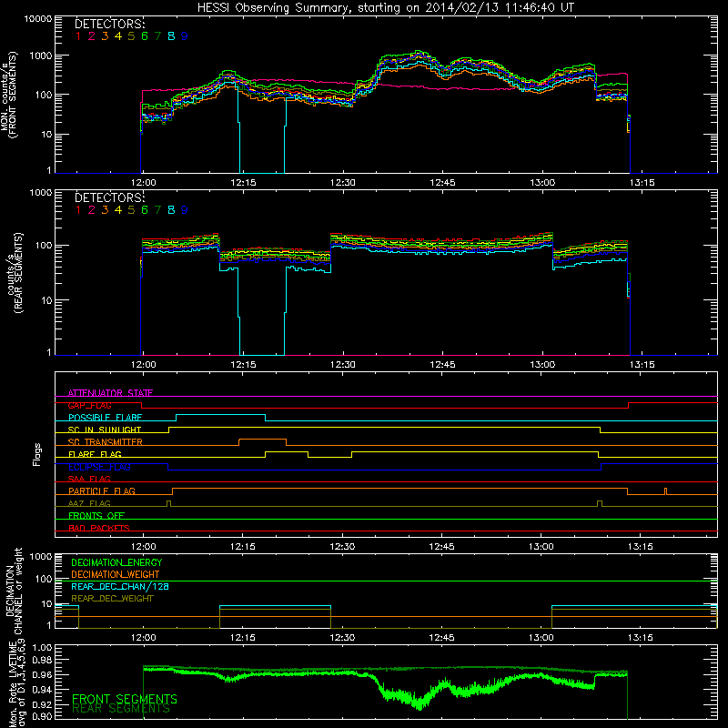
Task: Select olive detector 5 in rear segments legend
Action: [131, 210]
